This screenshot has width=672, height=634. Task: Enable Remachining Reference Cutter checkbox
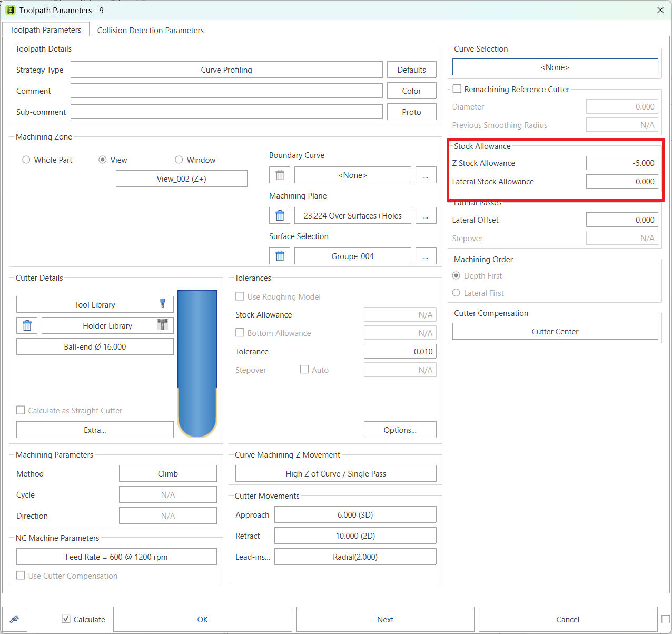457,89
